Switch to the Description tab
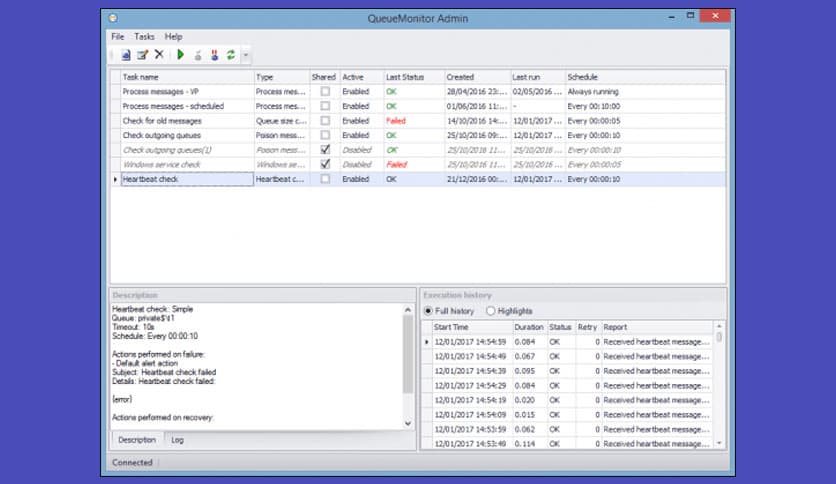This screenshot has width=836, height=484. click(x=137, y=440)
